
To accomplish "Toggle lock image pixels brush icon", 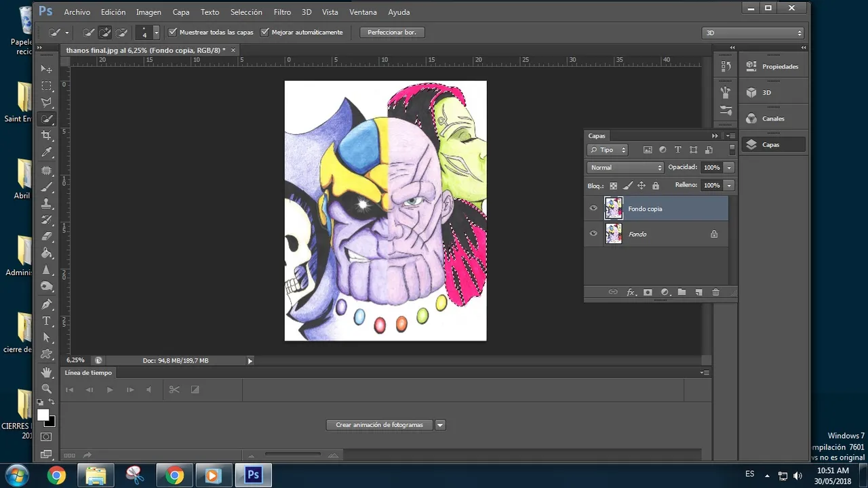I will (628, 186).
